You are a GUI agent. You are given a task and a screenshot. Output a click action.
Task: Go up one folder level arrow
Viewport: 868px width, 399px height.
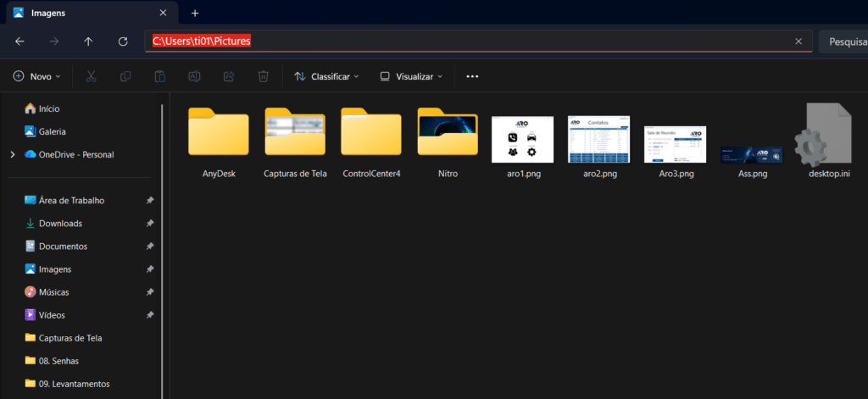coord(88,42)
